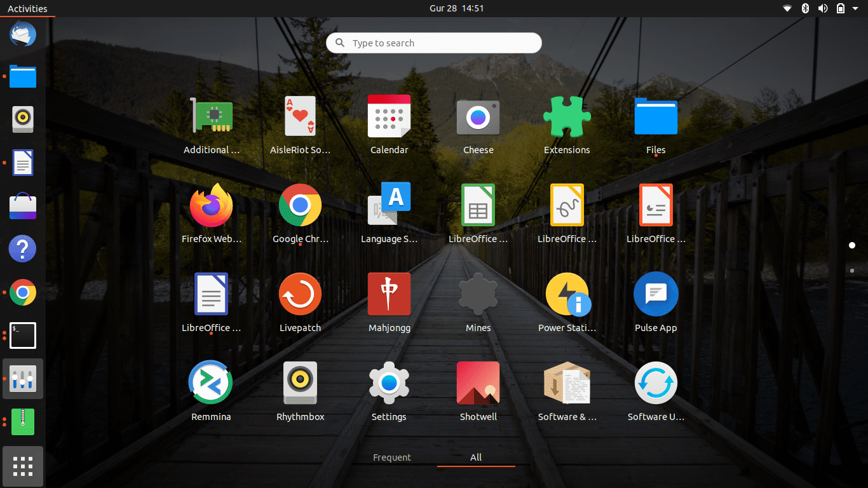Select the highlighted sliders app in dock
Image resolution: width=868 pixels, height=488 pixels.
click(x=23, y=379)
